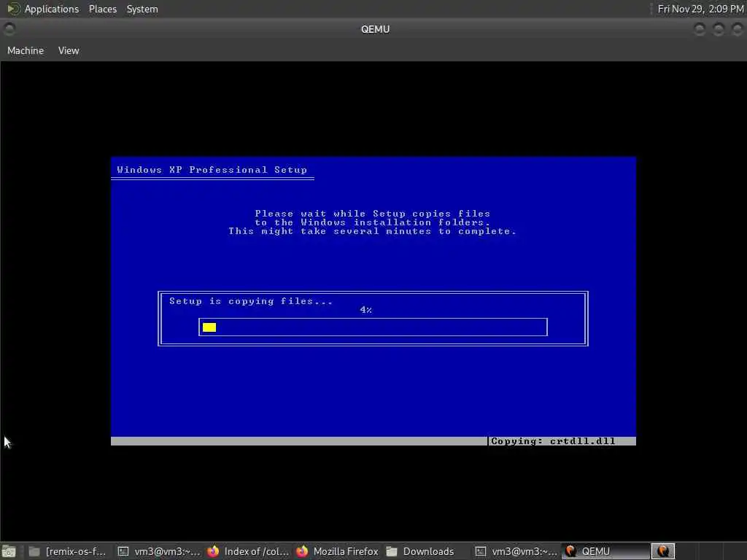This screenshot has height=560, width=747.
Task: Click the 4% progress label
Action: (x=366, y=310)
